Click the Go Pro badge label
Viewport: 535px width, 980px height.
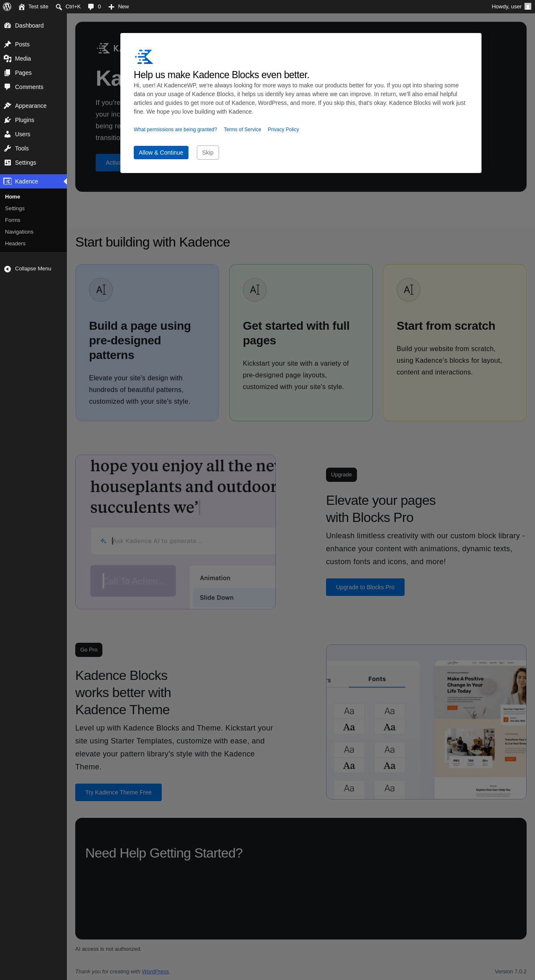click(89, 650)
